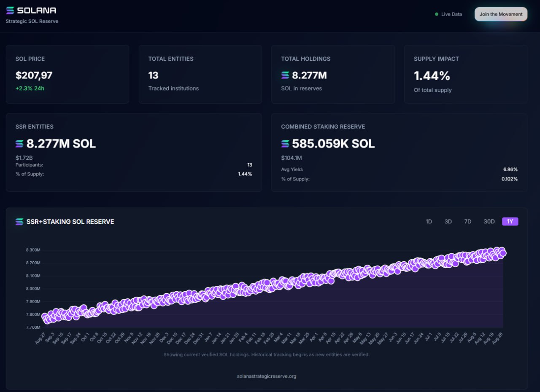This screenshot has width=540, height=392.
Task: Click the Solana logo icon in header
Action: pyautogui.click(x=10, y=11)
